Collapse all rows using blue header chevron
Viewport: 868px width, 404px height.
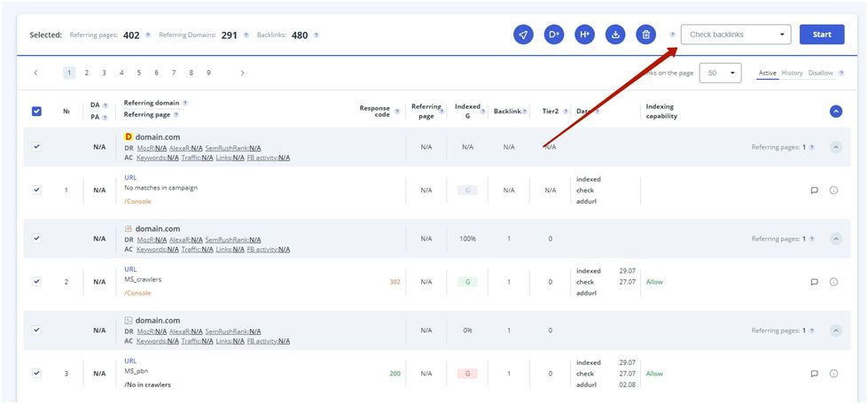pos(835,112)
